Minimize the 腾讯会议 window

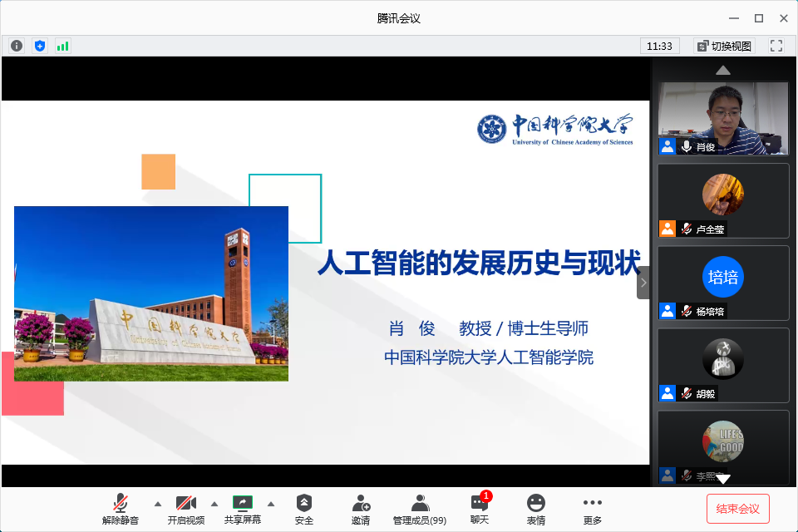coord(734,18)
